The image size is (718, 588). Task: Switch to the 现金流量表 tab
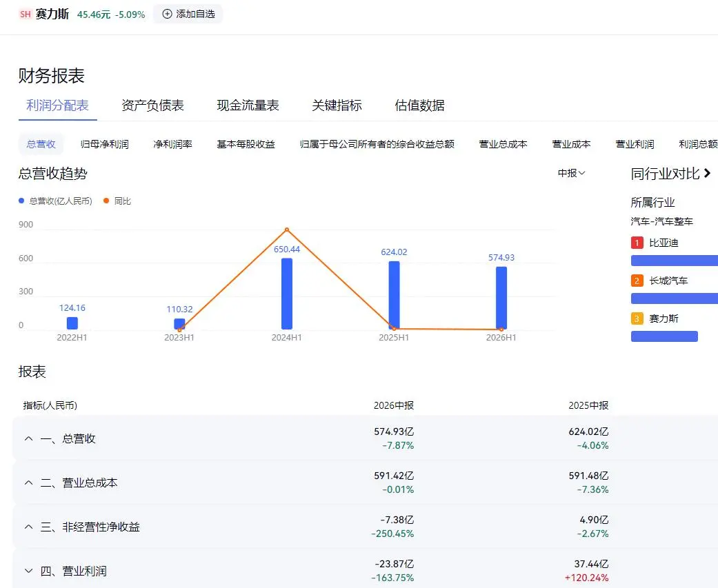pos(248,105)
